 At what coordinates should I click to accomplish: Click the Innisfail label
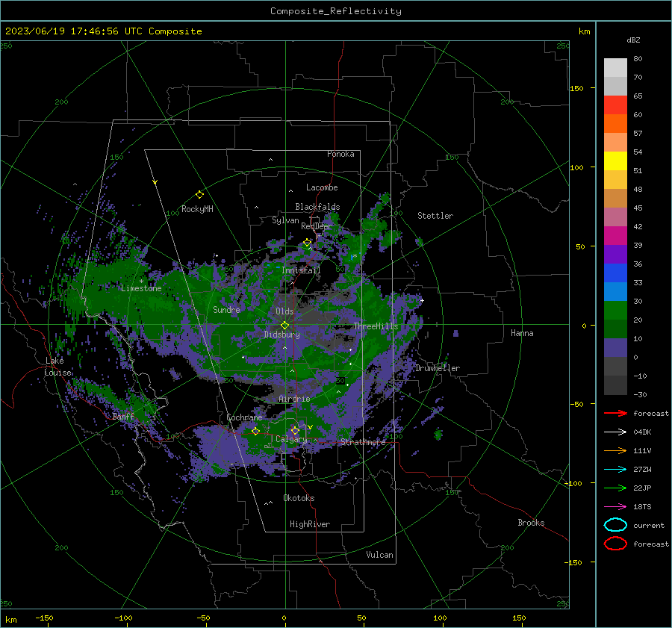[301, 270]
